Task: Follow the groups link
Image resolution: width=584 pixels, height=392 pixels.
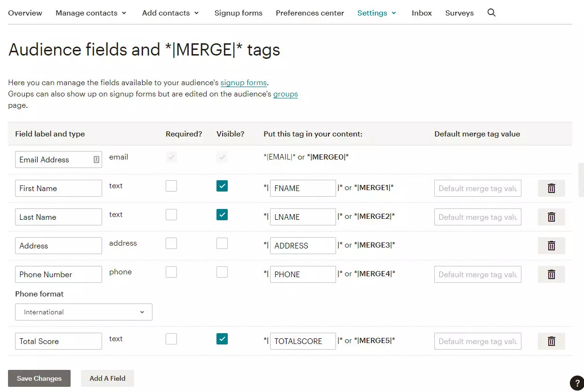Action: 286,94
